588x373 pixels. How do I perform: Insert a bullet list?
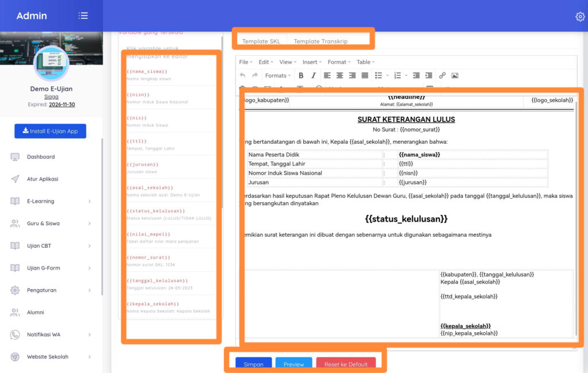point(378,75)
